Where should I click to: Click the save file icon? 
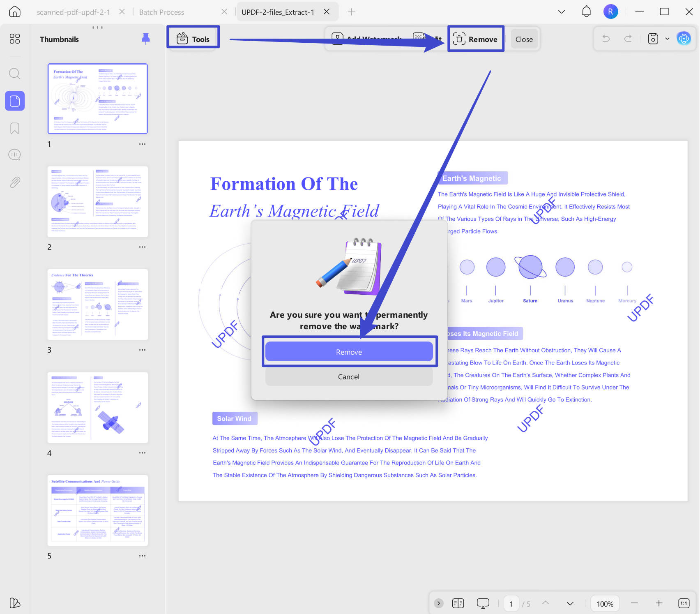(653, 39)
